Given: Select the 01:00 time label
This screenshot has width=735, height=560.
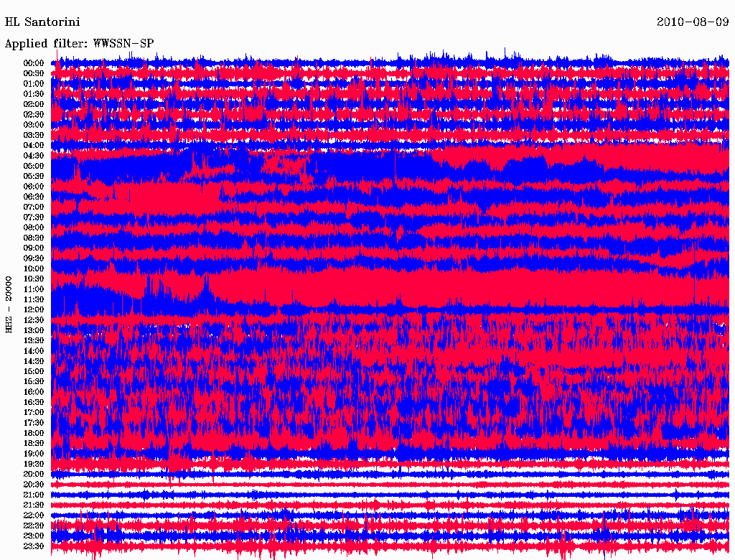Looking at the screenshot, I should [33, 83].
